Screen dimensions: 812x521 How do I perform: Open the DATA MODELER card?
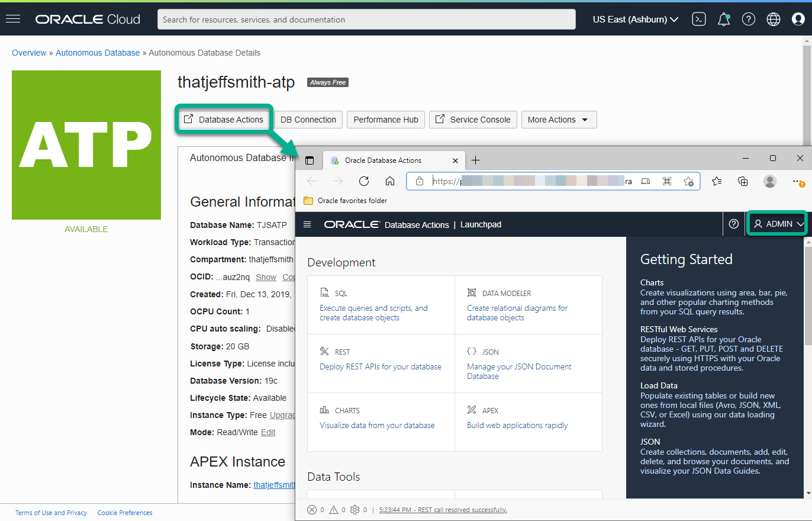click(x=529, y=305)
